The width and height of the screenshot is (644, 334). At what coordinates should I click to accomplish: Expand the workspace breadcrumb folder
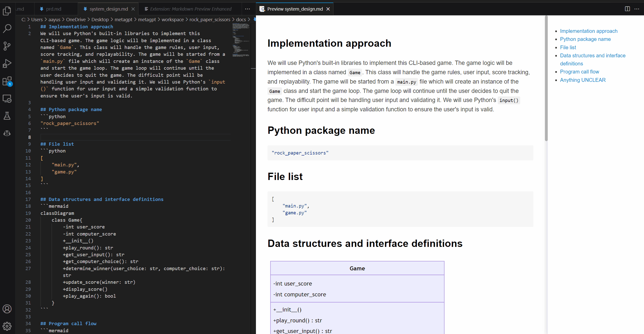(172, 19)
